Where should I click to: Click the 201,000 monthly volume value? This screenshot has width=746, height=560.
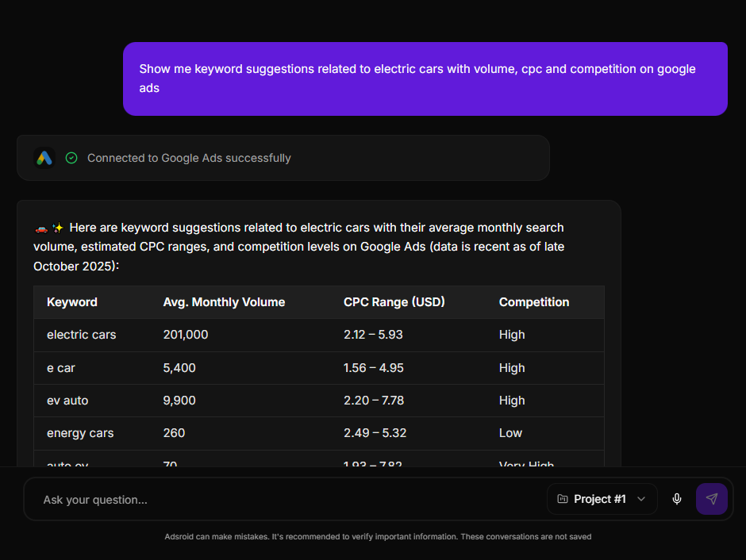coord(186,335)
